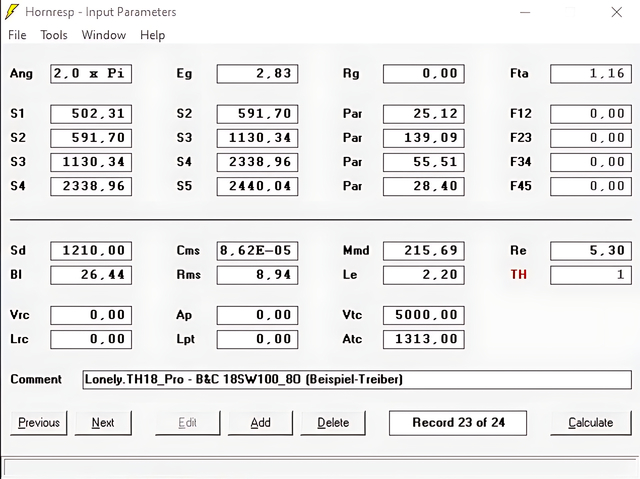Image resolution: width=640 pixels, height=479 pixels.
Task: Click the Calculate button
Action: click(591, 423)
